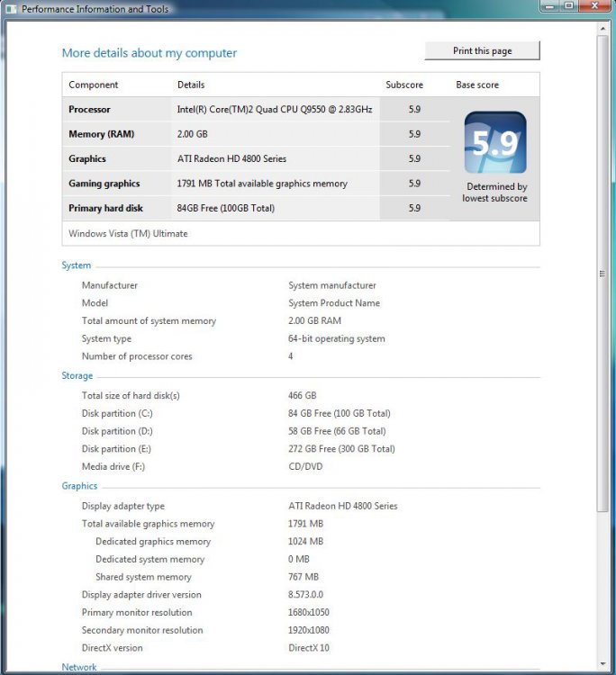
Task: Click the '466 GB' total disk size value
Action: click(x=302, y=396)
